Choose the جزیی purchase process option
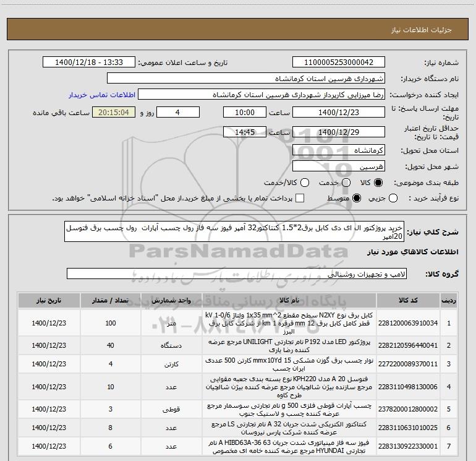The height and width of the screenshot is (461, 476). [x=393, y=198]
